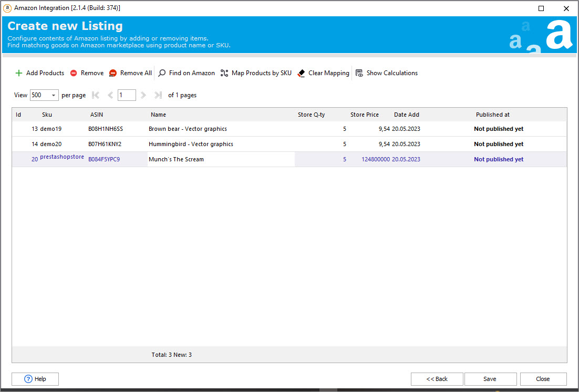This screenshot has width=579, height=392.
Task: Go to the first page arrow
Action: pos(96,95)
